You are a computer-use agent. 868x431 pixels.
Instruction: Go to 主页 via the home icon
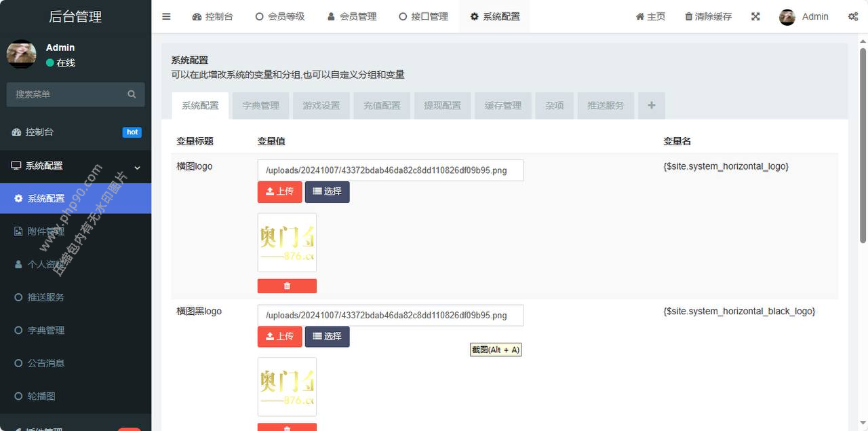point(639,16)
